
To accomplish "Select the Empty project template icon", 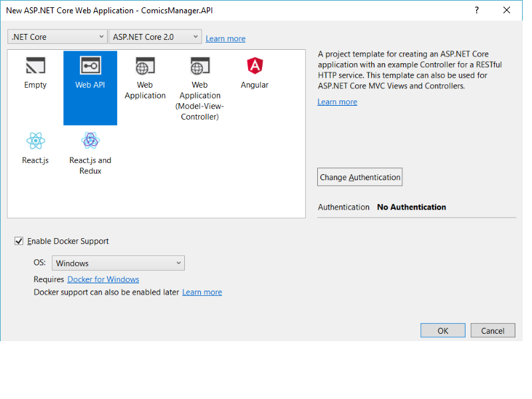I will (x=35, y=65).
